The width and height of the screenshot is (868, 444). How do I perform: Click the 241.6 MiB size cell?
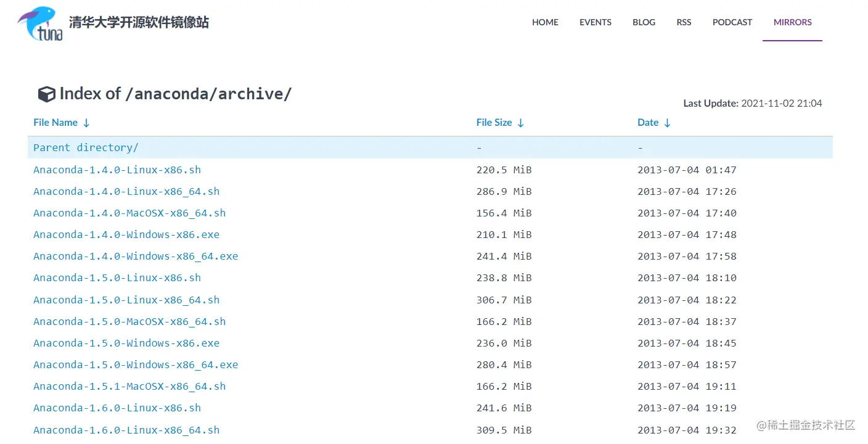504,408
